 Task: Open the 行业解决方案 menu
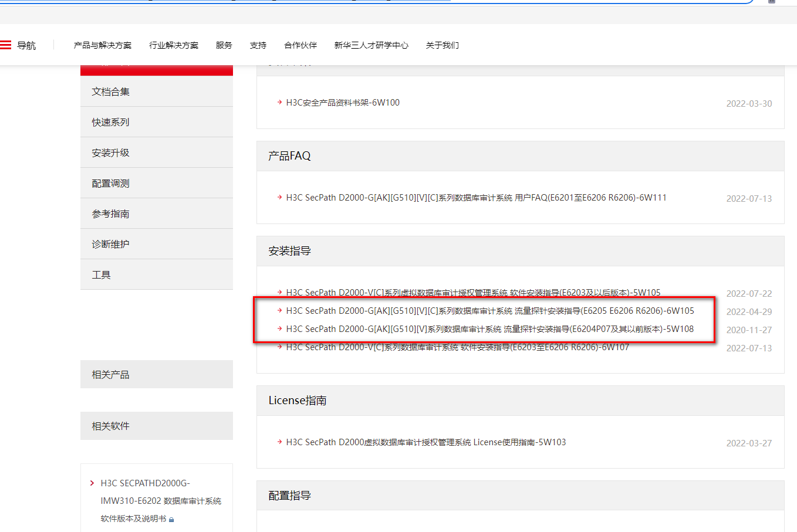point(174,45)
